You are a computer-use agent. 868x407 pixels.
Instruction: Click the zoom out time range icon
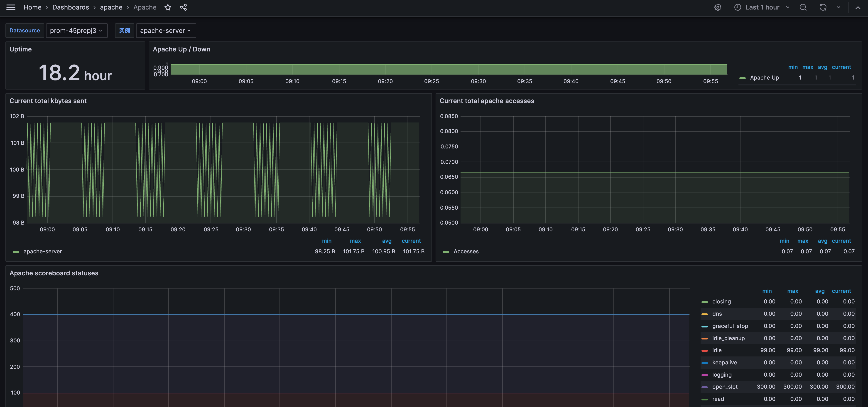803,7
